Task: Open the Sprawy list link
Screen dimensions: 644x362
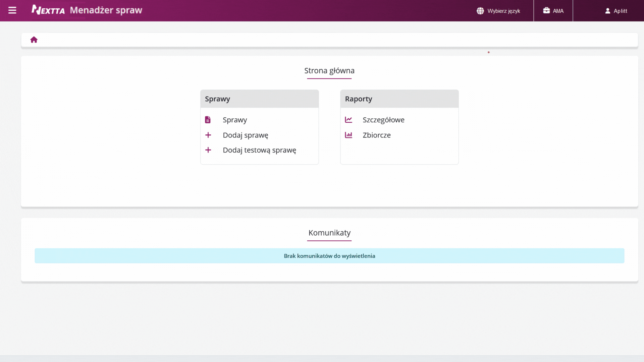Action: (x=235, y=120)
